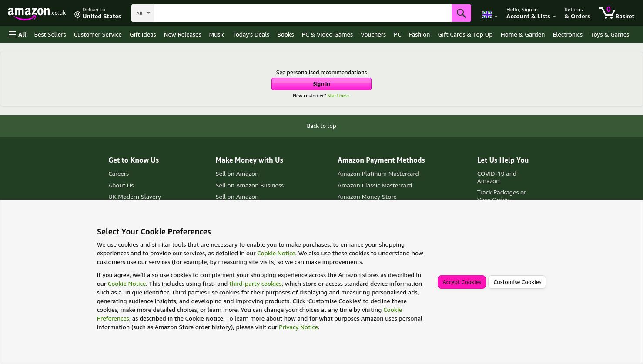Open the All hamburger menu
The height and width of the screenshot is (364, 643).
(x=17, y=34)
